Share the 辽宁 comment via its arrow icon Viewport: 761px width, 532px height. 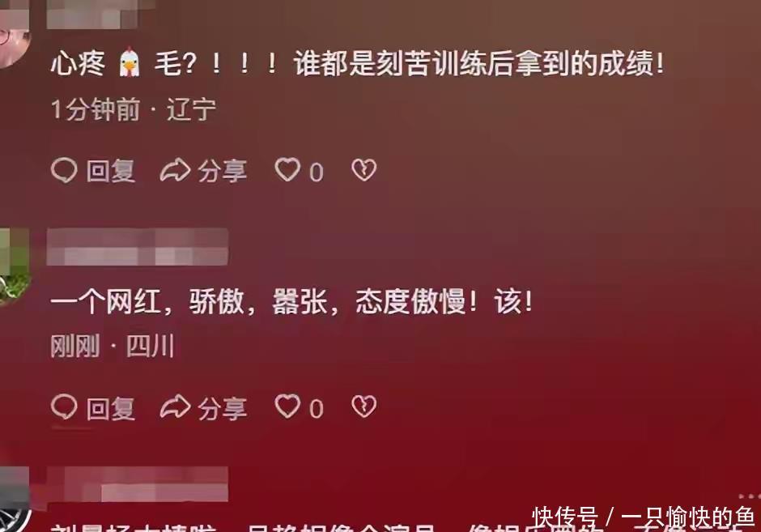175,170
